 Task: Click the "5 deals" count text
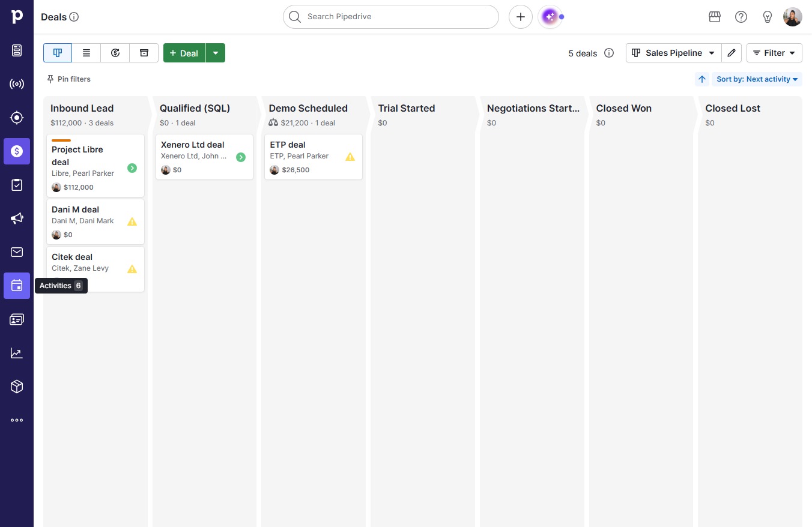tap(583, 53)
